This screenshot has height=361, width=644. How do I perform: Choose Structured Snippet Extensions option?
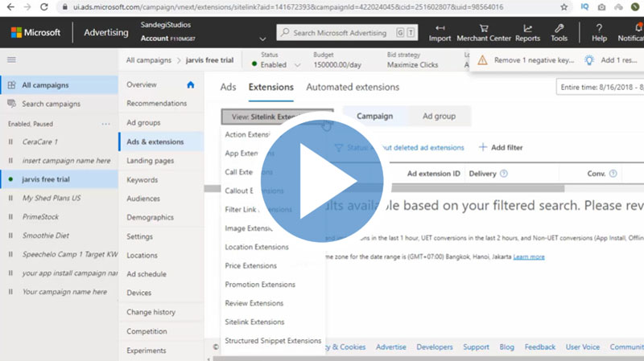pos(273,341)
